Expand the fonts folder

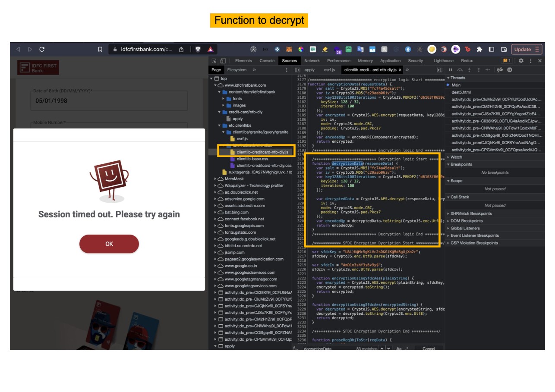point(224,99)
